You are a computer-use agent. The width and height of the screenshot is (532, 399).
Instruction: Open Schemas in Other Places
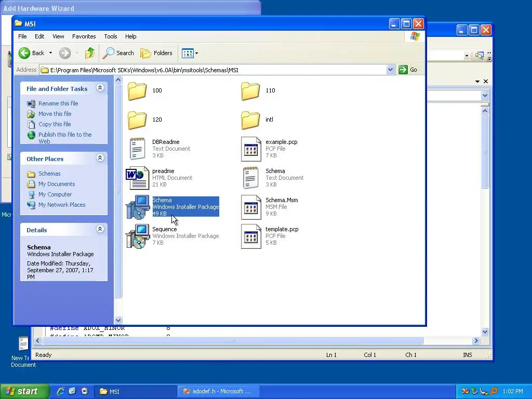(49, 174)
